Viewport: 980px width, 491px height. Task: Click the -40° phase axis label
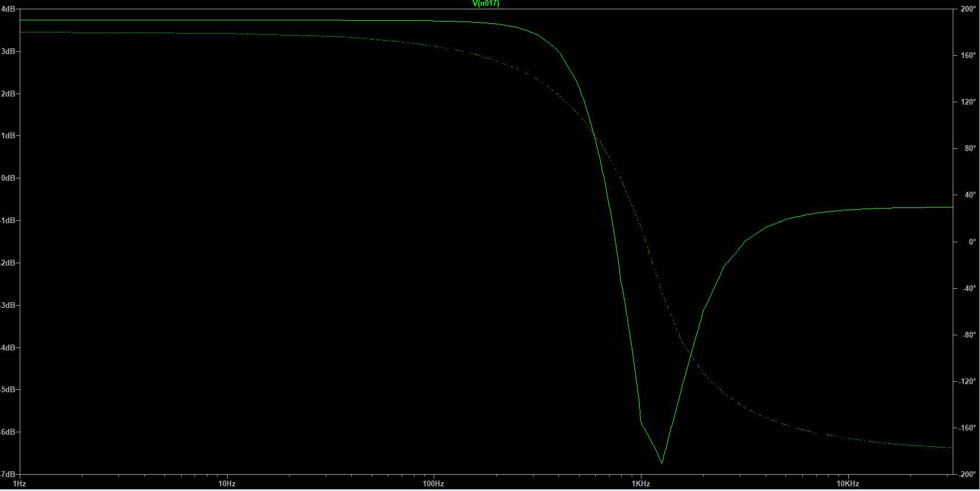click(x=969, y=288)
